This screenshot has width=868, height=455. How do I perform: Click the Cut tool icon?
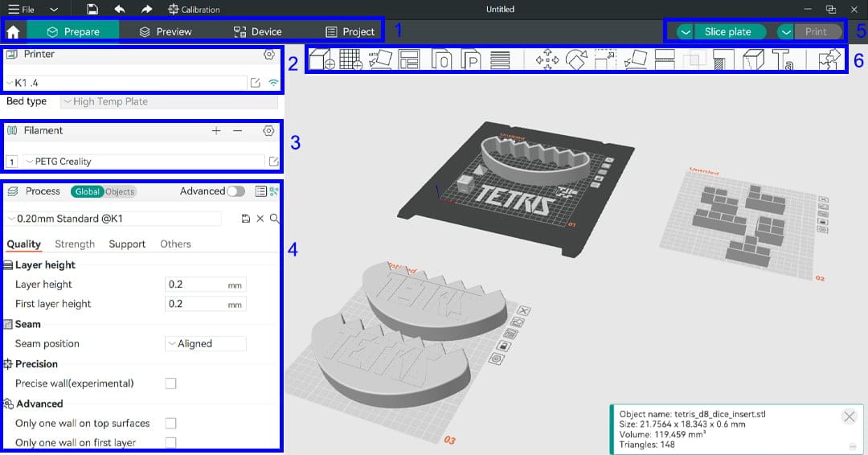665,59
